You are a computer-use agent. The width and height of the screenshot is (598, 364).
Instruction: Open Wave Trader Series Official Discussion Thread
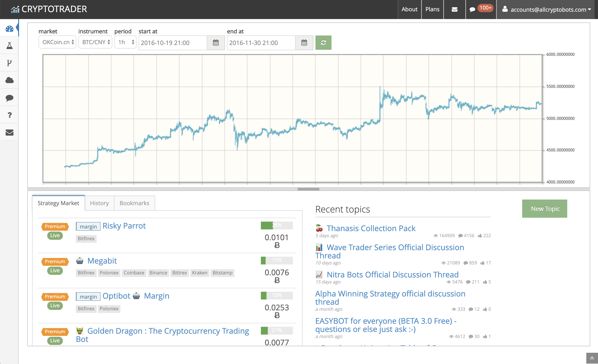click(x=390, y=251)
